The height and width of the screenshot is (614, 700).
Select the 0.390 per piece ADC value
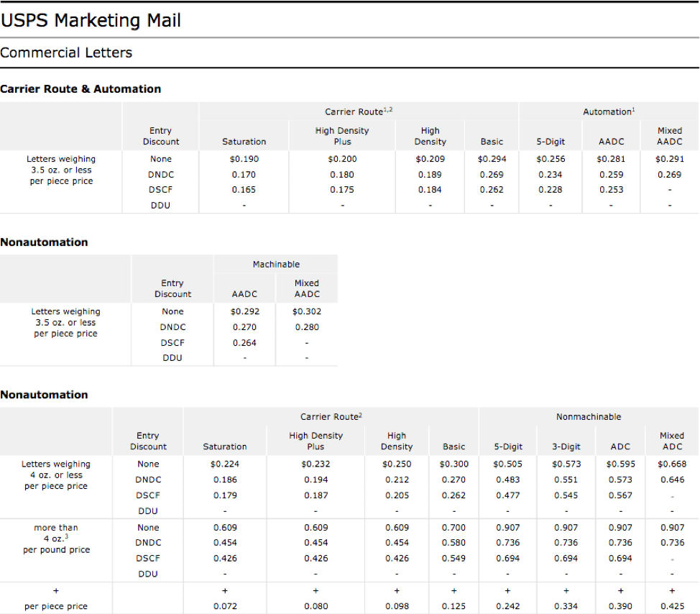coord(620,606)
